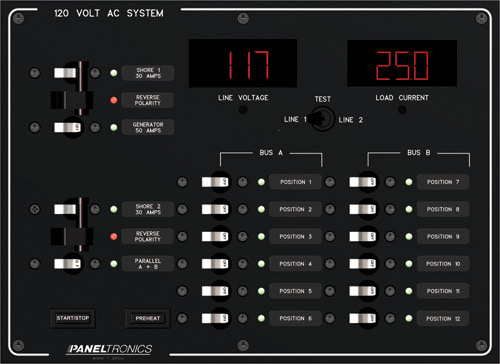Click the green LED beside Position 12

[409, 318]
